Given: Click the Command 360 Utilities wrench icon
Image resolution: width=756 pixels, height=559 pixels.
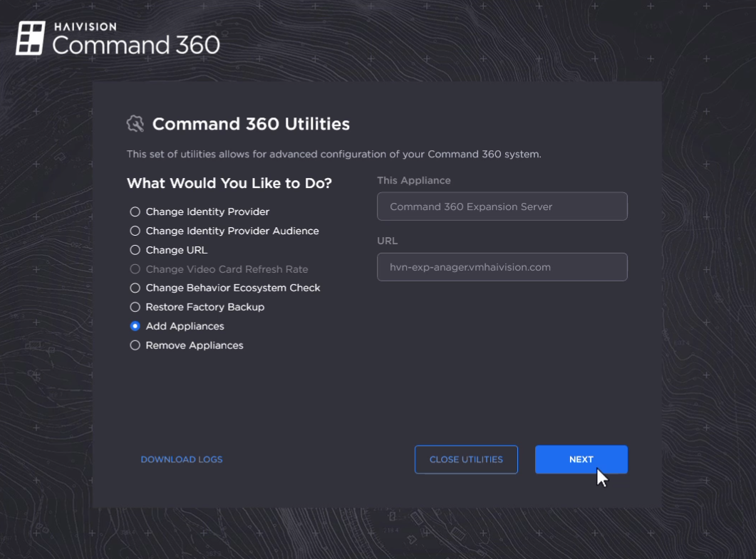Looking at the screenshot, I should 135,124.
